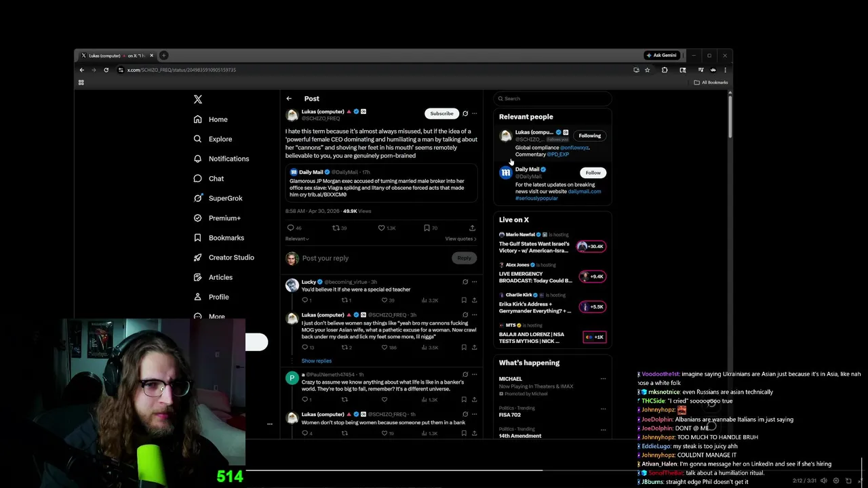Click the browser address bar URL
The width and height of the screenshot is (868, 488).
182,70
